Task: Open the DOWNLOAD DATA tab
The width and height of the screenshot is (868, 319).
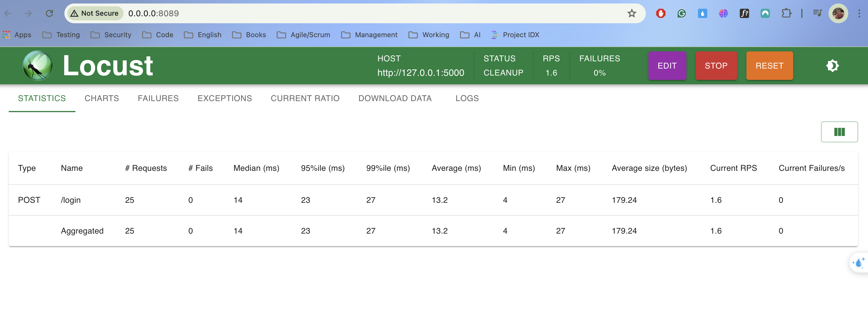Action: click(x=395, y=98)
